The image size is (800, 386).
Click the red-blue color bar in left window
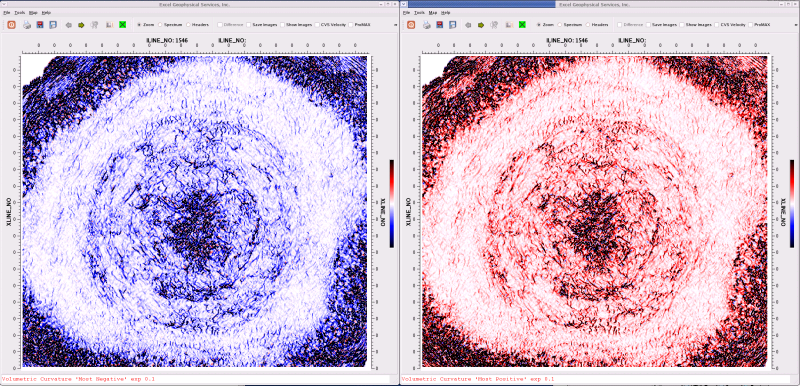point(392,204)
